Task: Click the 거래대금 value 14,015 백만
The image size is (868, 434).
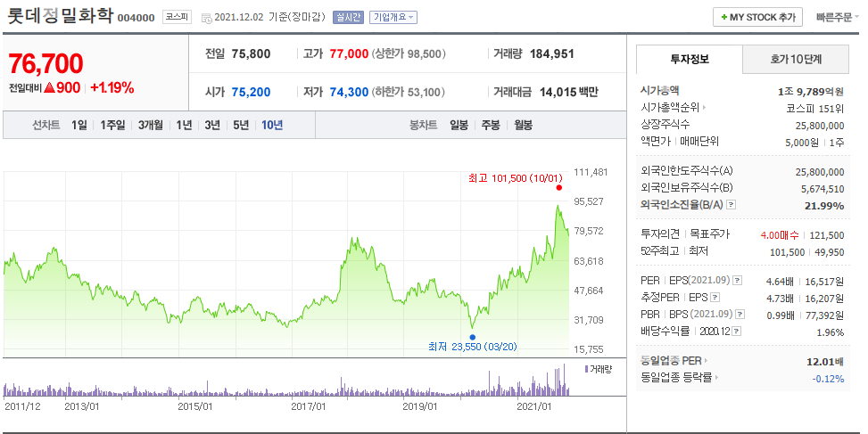Action: pos(568,92)
